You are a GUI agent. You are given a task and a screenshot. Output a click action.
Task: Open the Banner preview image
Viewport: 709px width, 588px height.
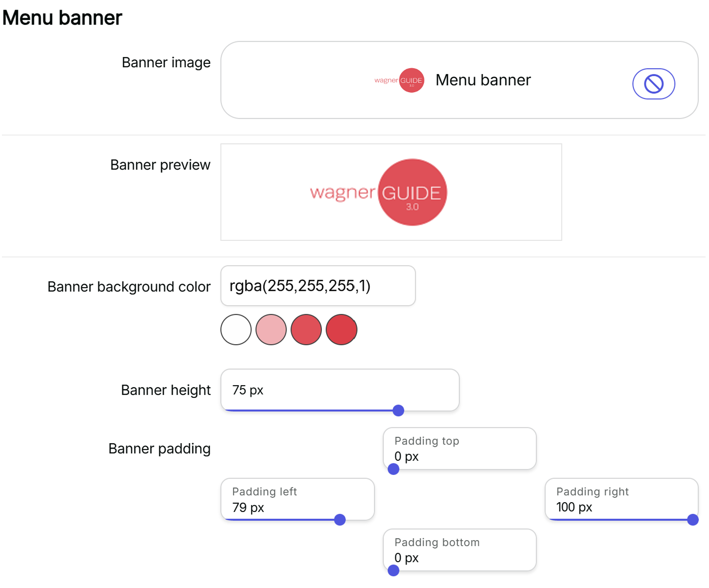pos(392,192)
